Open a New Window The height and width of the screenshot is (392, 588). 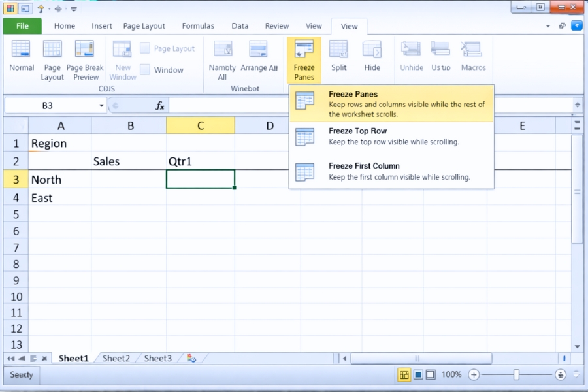click(122, 58)
